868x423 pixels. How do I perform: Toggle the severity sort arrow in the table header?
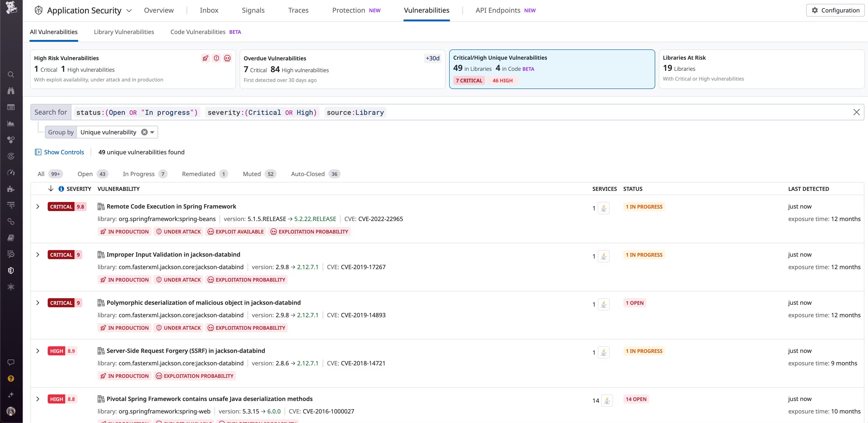tap(51, 189)
